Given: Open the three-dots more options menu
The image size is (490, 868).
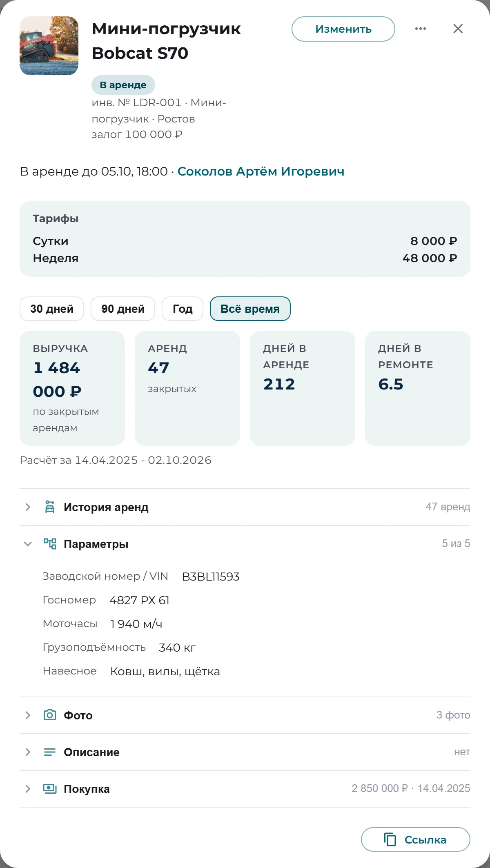Looking at the screenshot, I should [421, 29].
